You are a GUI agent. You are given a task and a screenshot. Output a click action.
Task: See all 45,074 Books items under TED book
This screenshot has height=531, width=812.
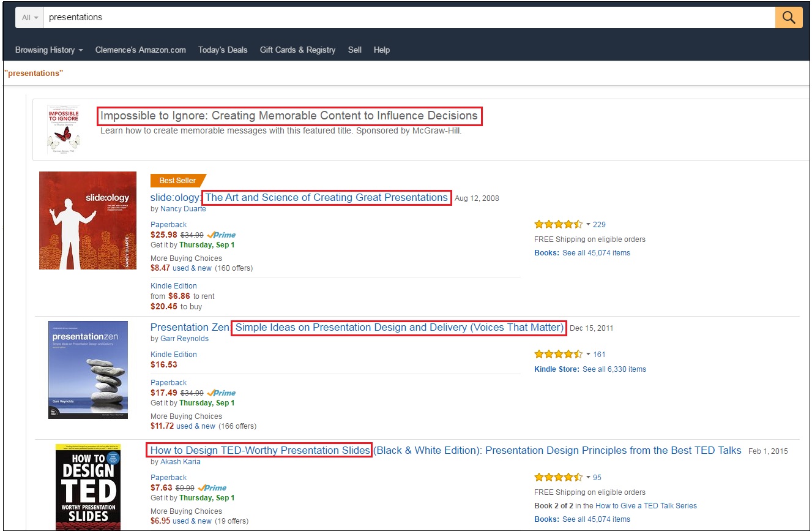pyautogui.click(x=596, y=519)
